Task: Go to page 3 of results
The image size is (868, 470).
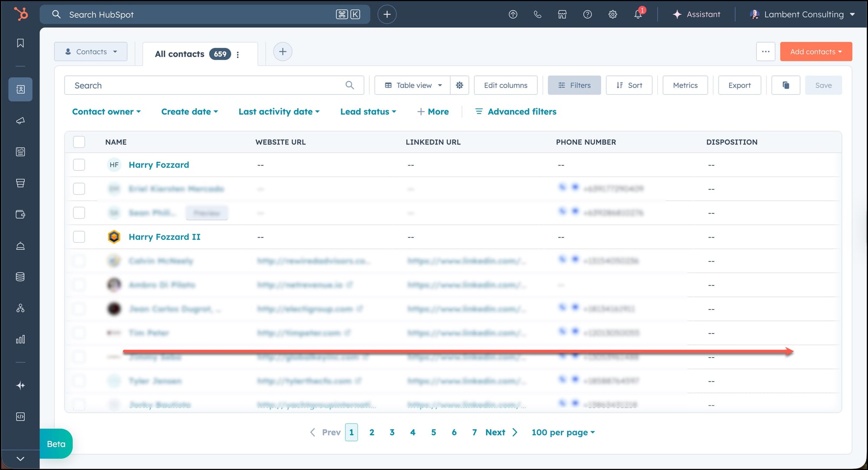Action: [392, 432]
